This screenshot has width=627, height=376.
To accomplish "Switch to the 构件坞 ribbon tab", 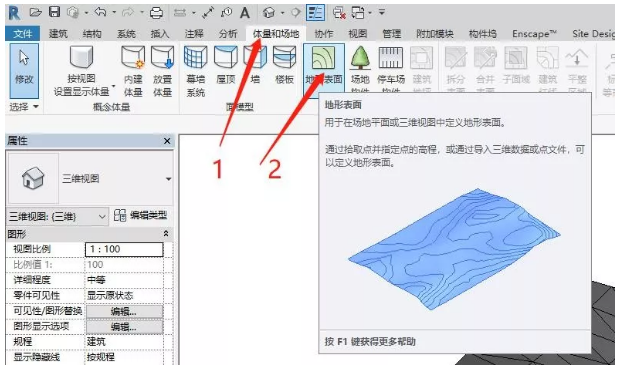I will (483, 34).
